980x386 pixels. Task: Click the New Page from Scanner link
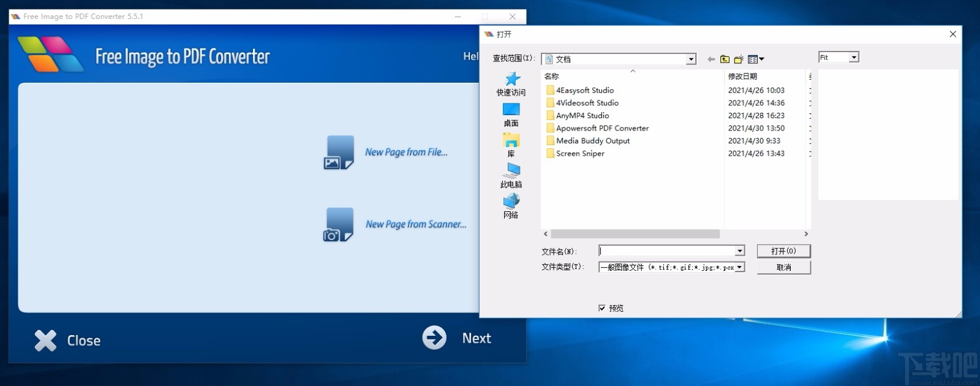[416, 225]
